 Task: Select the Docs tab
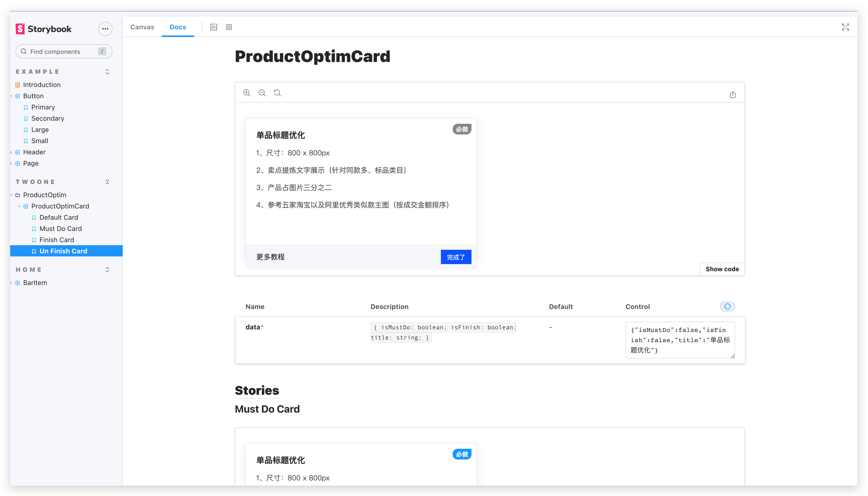178,27
